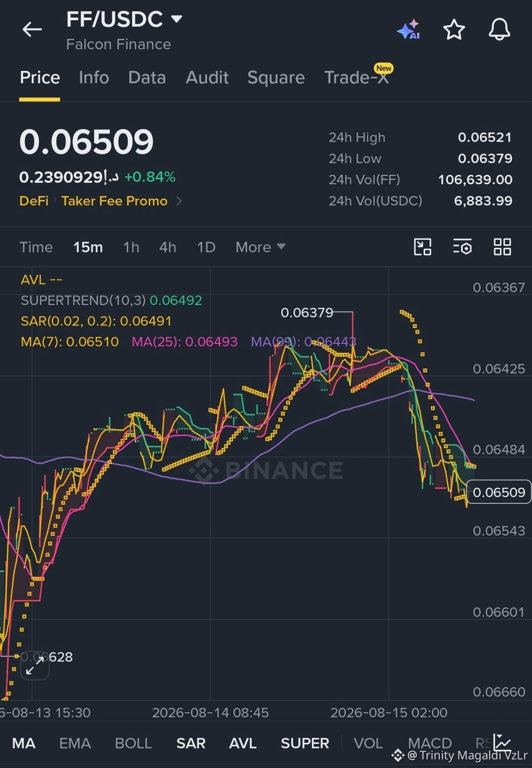Switch to the Audit tab

click(207, 77)
